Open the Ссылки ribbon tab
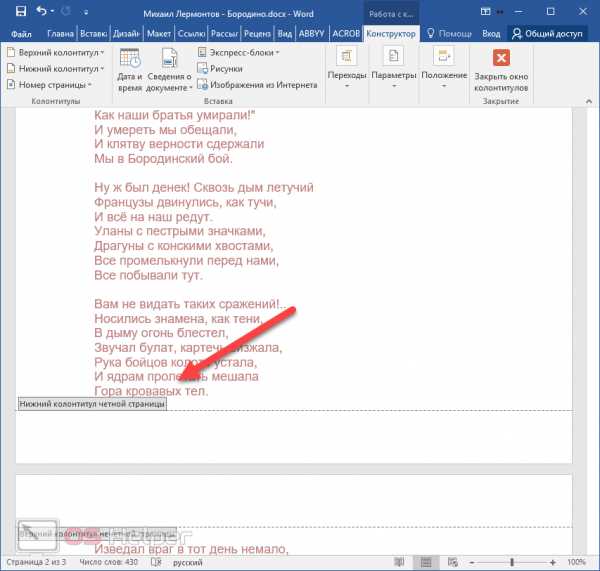 pyautogui.click(x=191, y=34)
